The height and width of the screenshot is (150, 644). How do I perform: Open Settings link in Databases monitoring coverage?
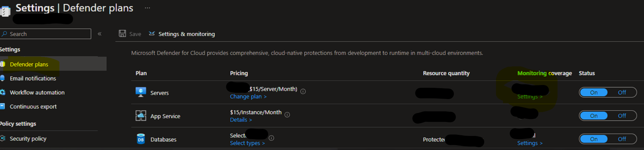point(530,143)
